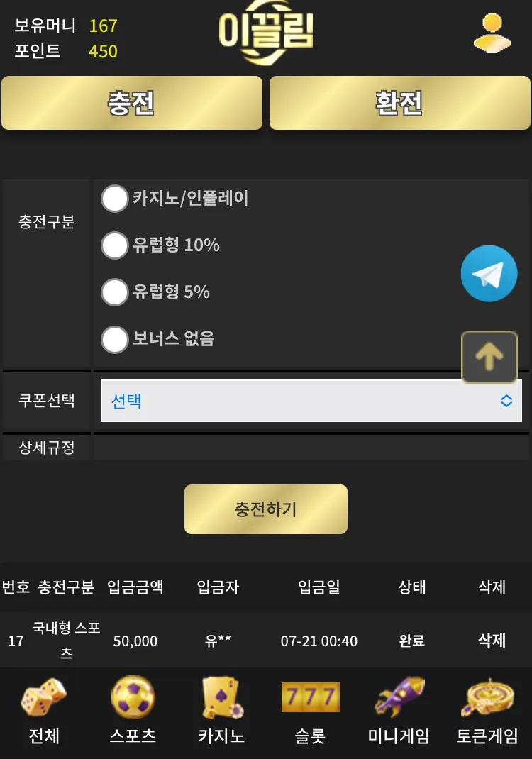Open the 카지노 playing card icon

pos(222,697)
